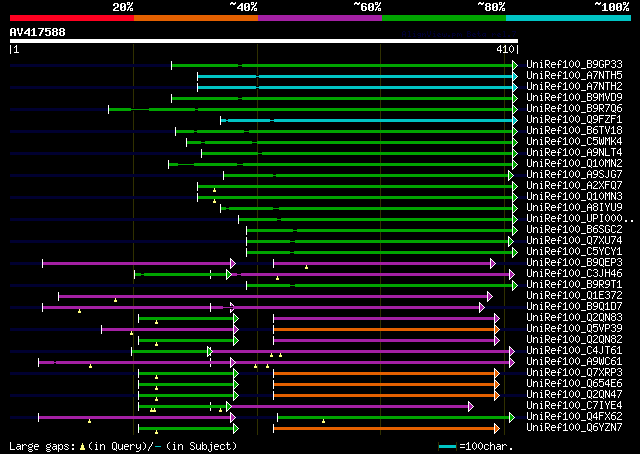The width and height of the screenshot is (640, 454).
Task: Click the yellow gap marker under B9QEP3 bar
Action: tap(307, 267)
